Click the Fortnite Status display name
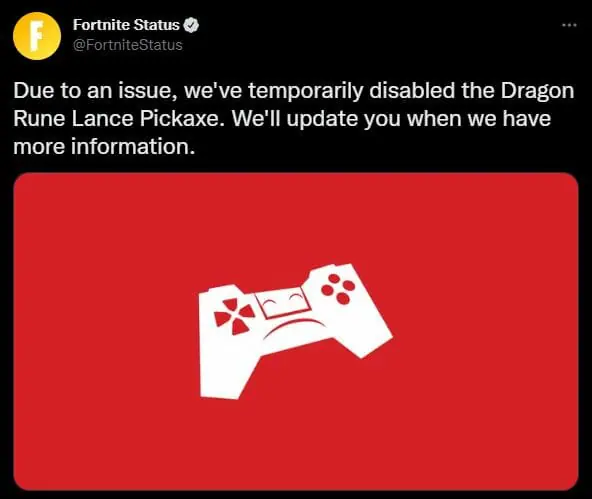This screenshot has width=592, height=499. point(126,25)
